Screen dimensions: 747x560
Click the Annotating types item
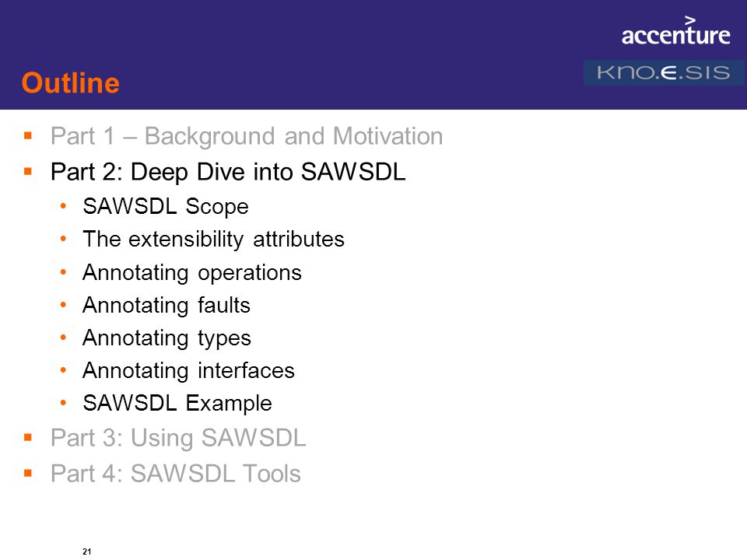[x=167, y=338]
